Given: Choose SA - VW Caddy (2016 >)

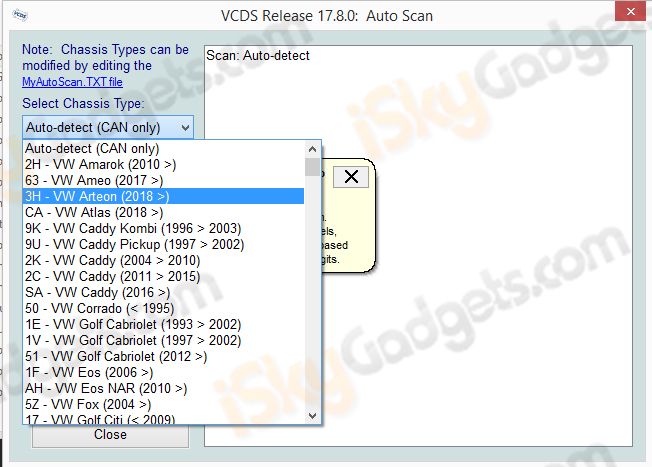Looking at the screenshot, I should pos(163,292).
